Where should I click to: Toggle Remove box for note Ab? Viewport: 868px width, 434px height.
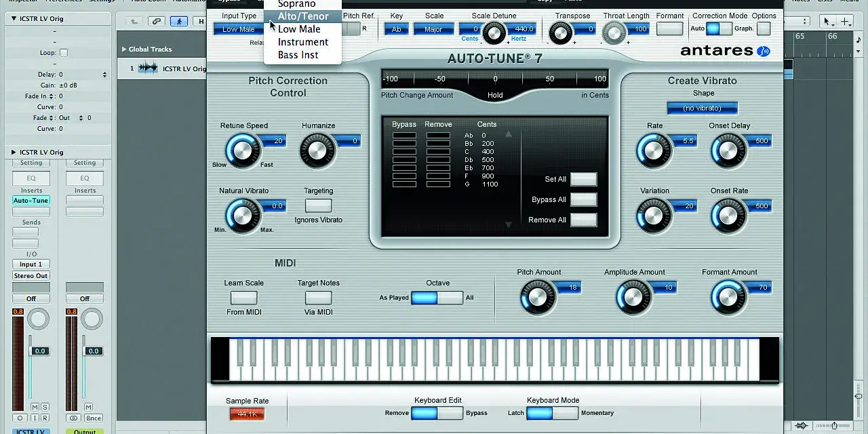pyautogui.click(x=438, y=136)
